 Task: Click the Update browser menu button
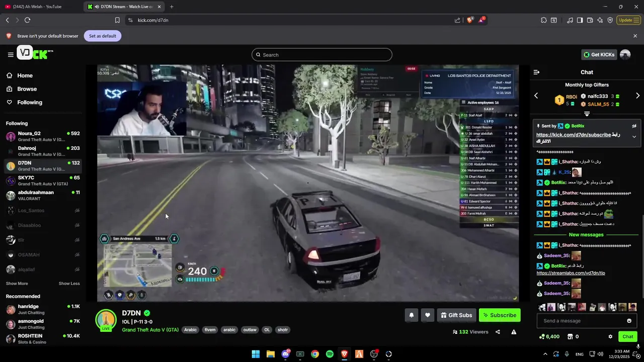point(628,20)
